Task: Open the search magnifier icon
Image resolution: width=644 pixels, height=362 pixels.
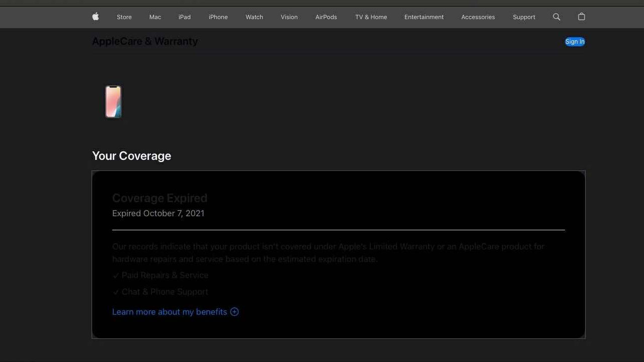Action: [x=556, y=17]
